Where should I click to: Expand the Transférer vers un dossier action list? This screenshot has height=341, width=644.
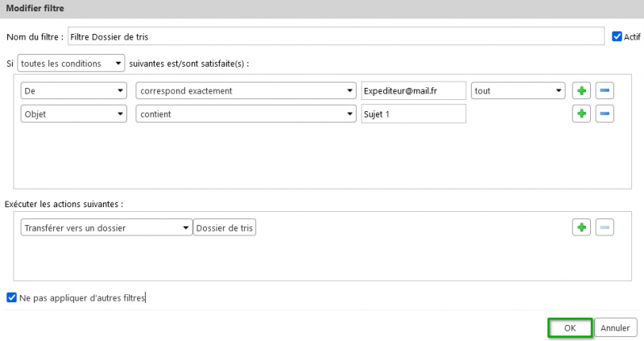pos(106,227)
